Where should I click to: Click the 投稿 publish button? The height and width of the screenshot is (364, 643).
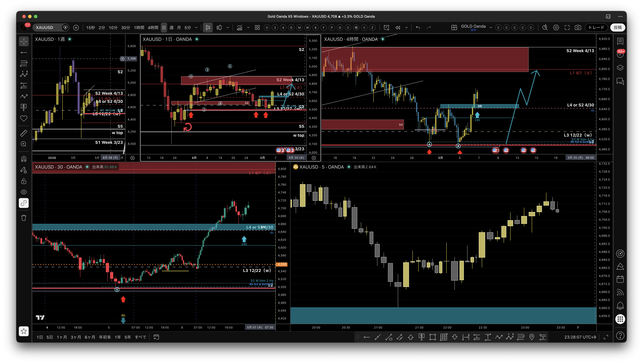pos(618,28)
